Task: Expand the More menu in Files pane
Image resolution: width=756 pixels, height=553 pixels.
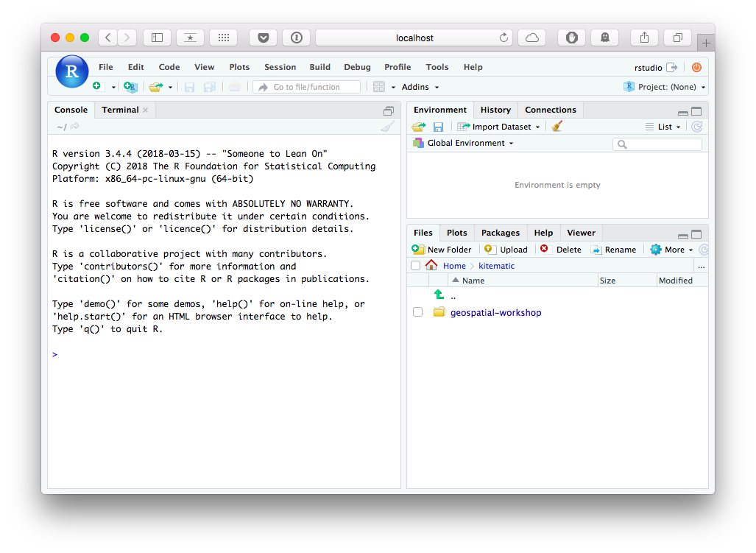Action: pos(671,250)
